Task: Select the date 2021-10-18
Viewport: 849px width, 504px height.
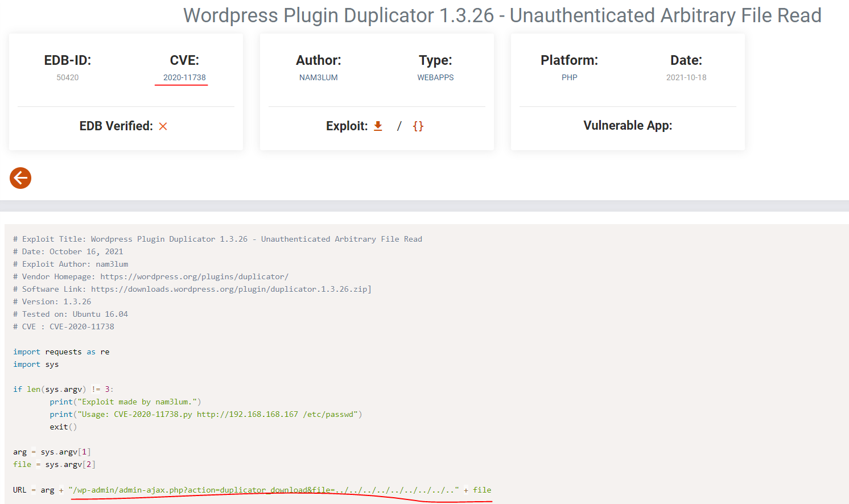Action: [x=686, y=77]
